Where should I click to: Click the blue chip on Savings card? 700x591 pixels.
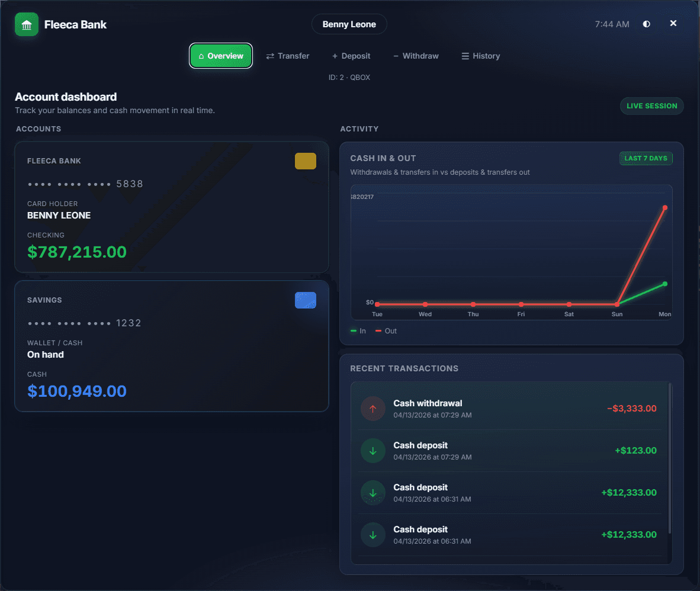306,300
